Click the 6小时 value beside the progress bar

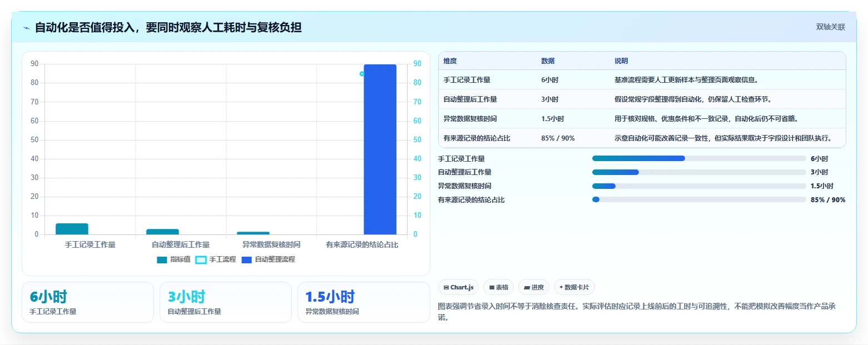point(819,159)
